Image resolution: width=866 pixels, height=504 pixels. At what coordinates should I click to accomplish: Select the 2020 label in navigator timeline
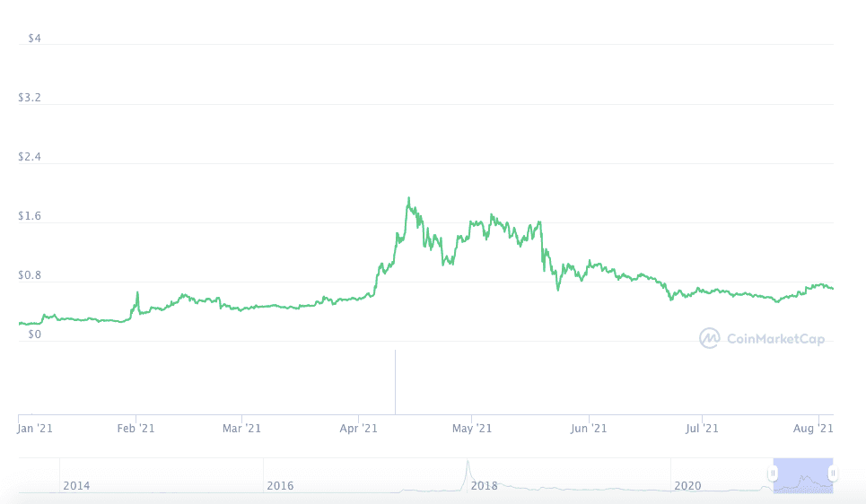(687, 486)
